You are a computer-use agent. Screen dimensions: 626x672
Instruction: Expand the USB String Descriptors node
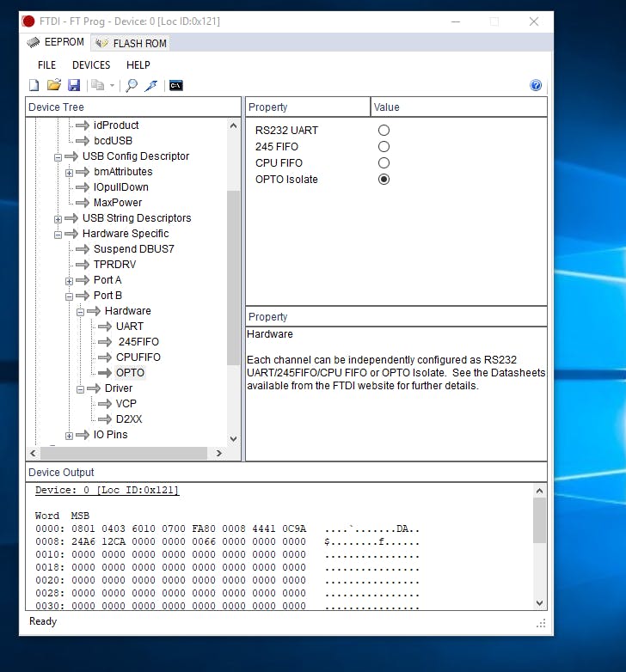point(58,219)
